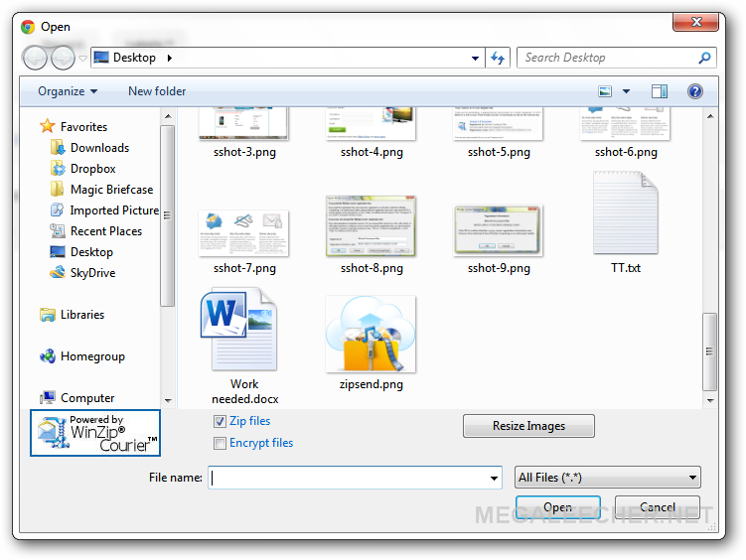Click the Desktop icon in address bar

tap(101, 58)
